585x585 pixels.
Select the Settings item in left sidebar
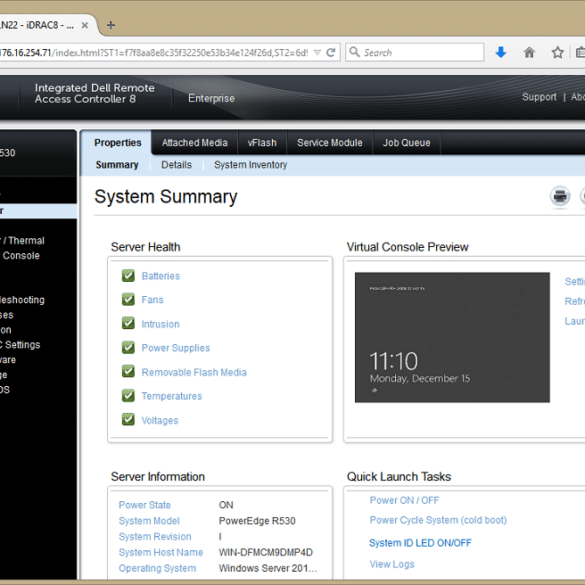20,345
